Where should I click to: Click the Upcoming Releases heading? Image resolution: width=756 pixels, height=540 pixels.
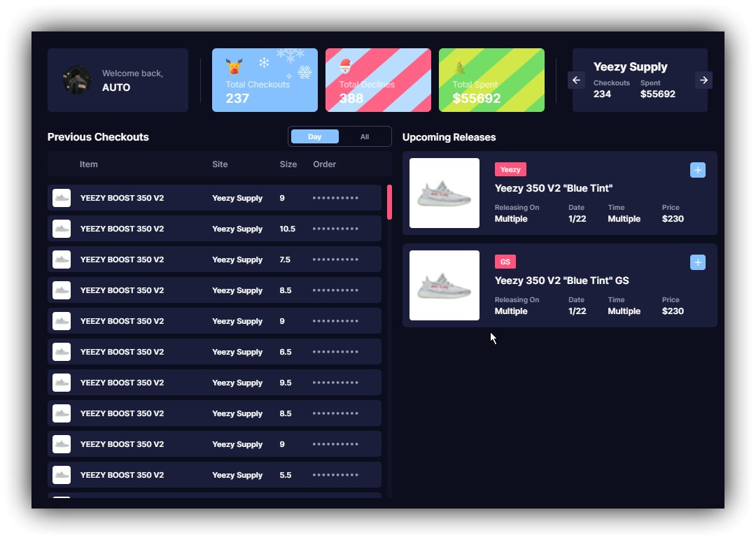point(449,137)
